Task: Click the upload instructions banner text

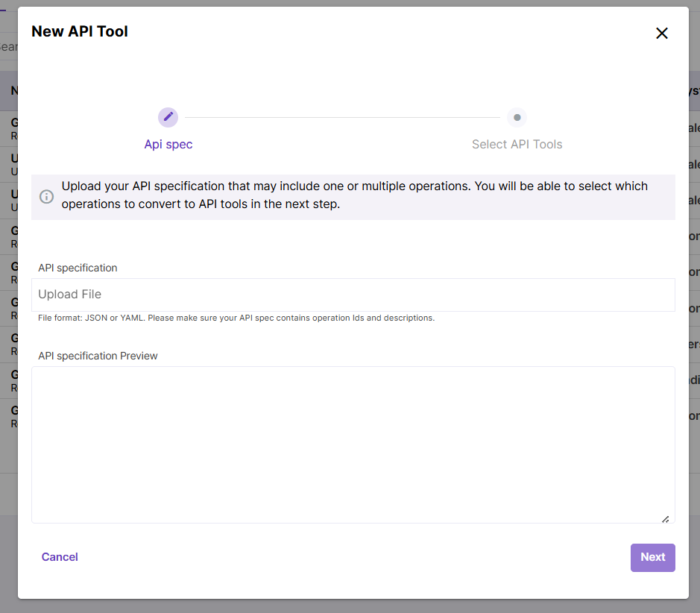Action: (x=354, y=195)
